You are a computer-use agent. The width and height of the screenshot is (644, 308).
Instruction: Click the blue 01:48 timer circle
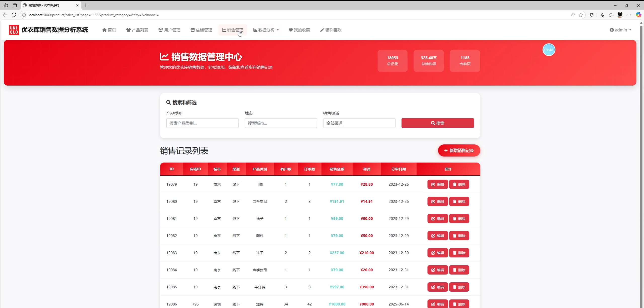(549, 50)
